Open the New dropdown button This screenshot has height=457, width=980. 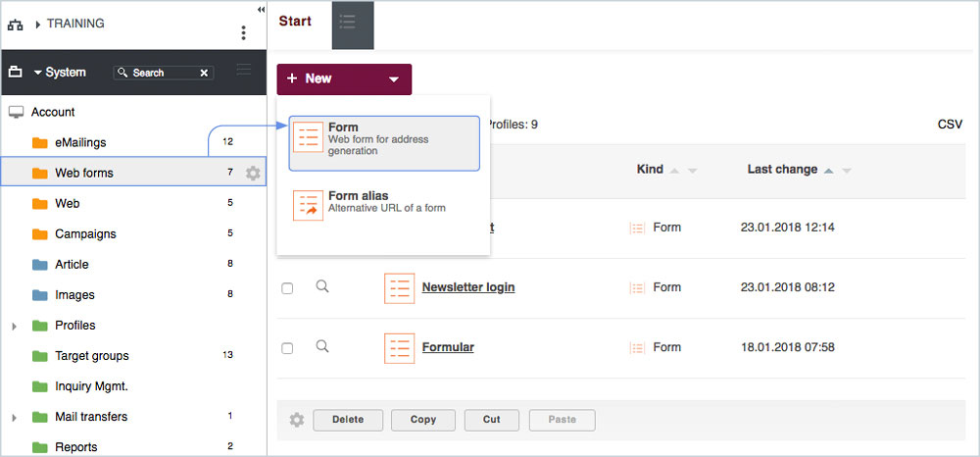(x=344, y=78)
